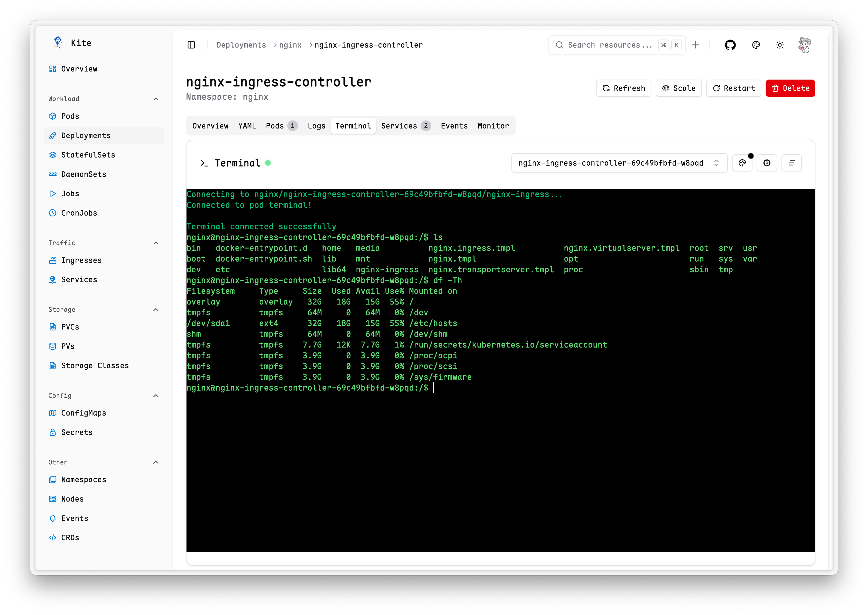The image size is (868, 615).
Task: Open the Storage Classes page
Action: [95, 366]
